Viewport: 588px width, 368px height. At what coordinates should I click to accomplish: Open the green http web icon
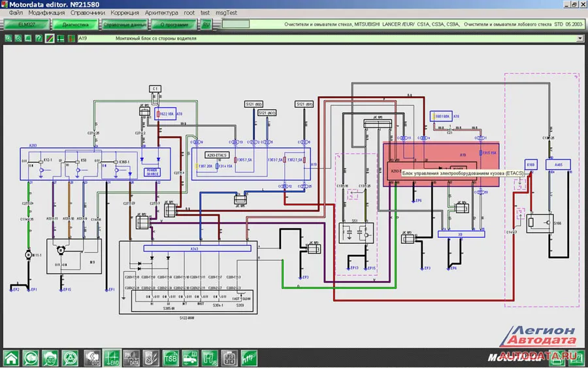point(248,358)
